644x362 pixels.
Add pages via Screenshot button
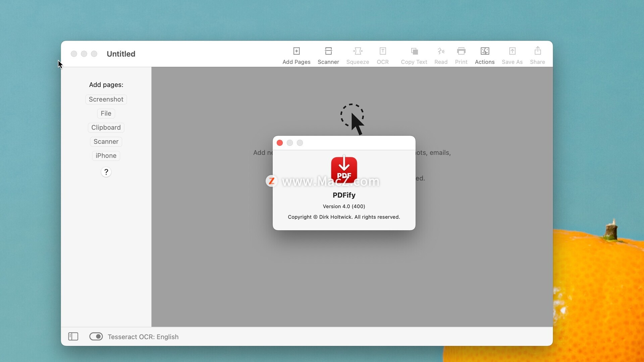(x=106, y=99)
